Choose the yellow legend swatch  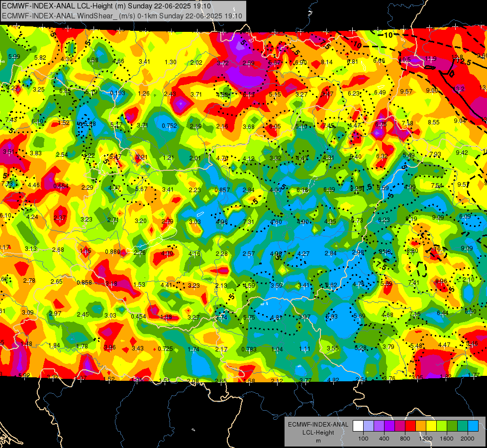(x=431, y=426)
